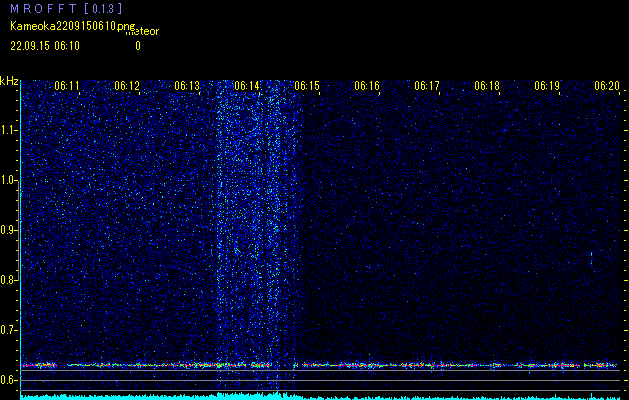The width and height of the screenshot is (629, 400).
Task: Click the kHz axis unit label
Action: (9, 81)
